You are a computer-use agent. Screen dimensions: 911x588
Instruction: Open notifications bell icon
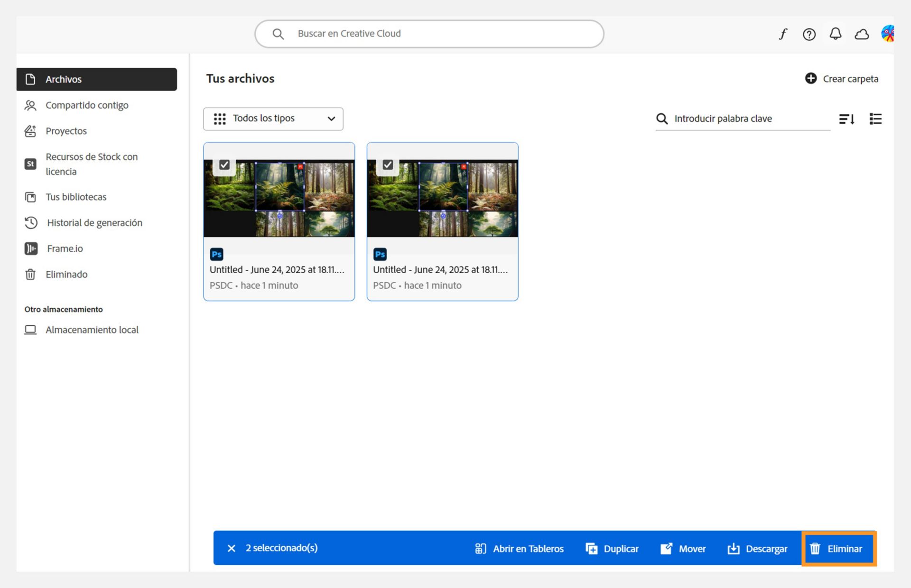[836, 34]
